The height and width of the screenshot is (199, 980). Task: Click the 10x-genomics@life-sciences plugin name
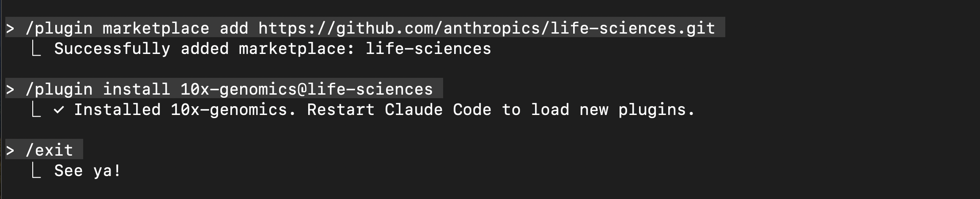[x=306, y=90]
